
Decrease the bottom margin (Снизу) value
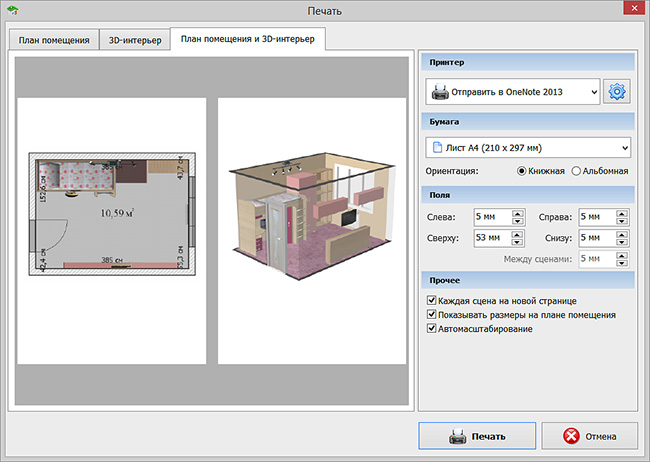click(622, 242)
